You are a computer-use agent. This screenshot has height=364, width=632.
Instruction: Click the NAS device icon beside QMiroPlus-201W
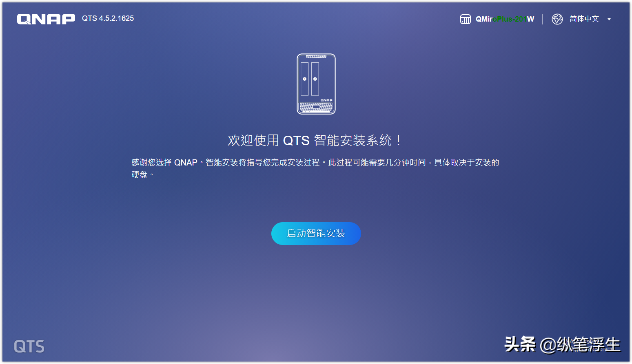coord(466,19)
